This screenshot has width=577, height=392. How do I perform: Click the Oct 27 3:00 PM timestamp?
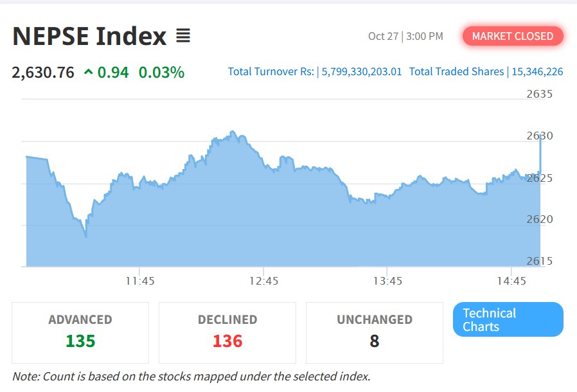point(405,36)
